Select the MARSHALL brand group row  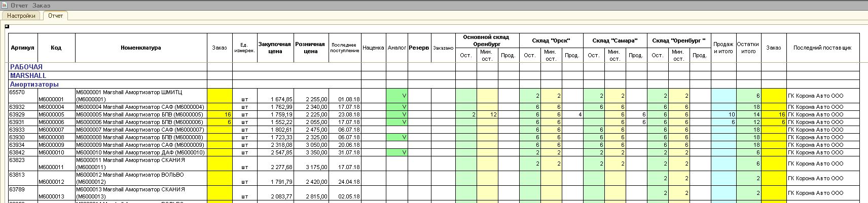(28, 75)
